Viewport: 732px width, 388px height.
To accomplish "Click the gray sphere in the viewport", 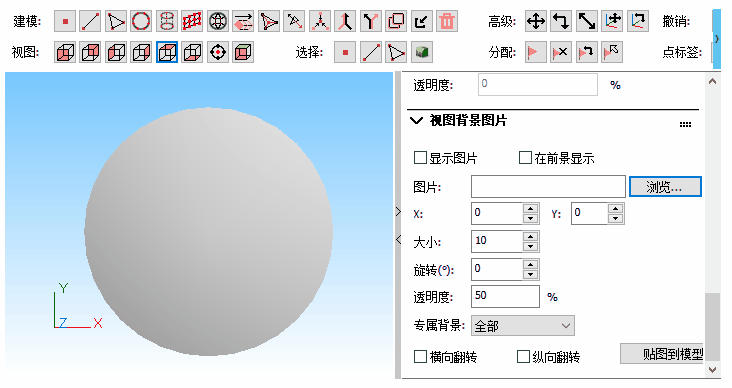I will click(x=208, y=232).
